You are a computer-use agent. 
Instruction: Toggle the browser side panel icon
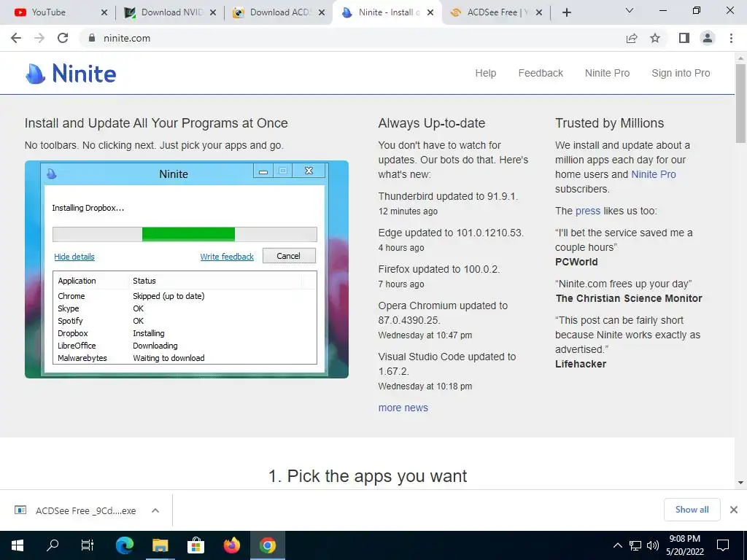pos(684,38)
